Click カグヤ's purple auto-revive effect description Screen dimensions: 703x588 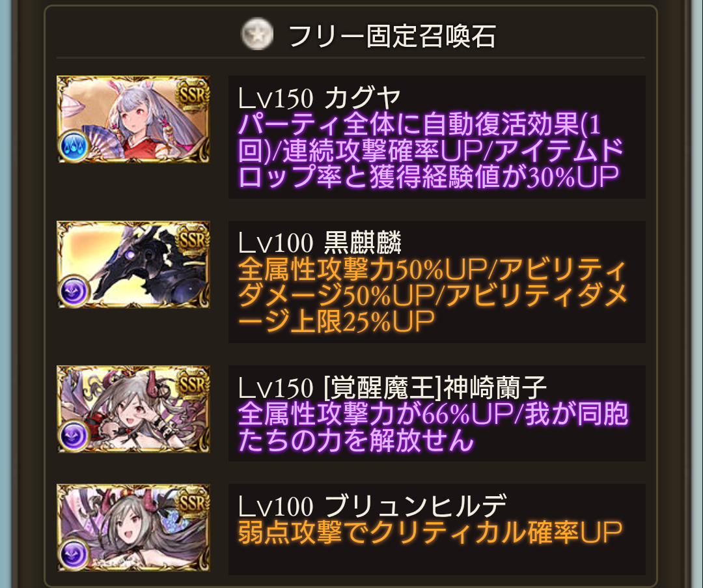click(430, 150)
